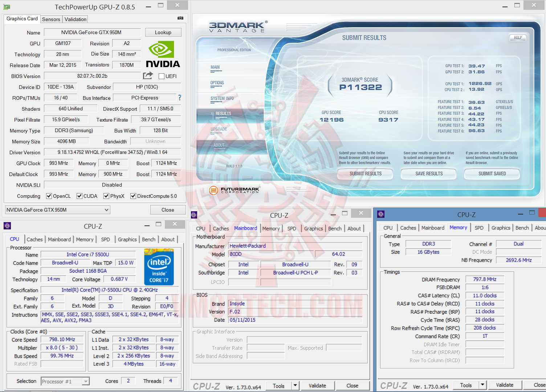The image size is (546, 392).
Task: Click the GPU-Z screenshot camera icon
Action: 180,18
